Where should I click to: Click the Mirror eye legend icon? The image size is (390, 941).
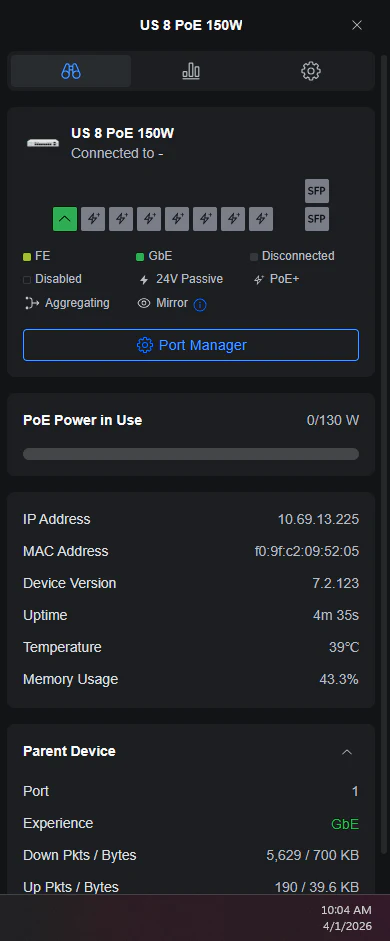pos(143,303)
